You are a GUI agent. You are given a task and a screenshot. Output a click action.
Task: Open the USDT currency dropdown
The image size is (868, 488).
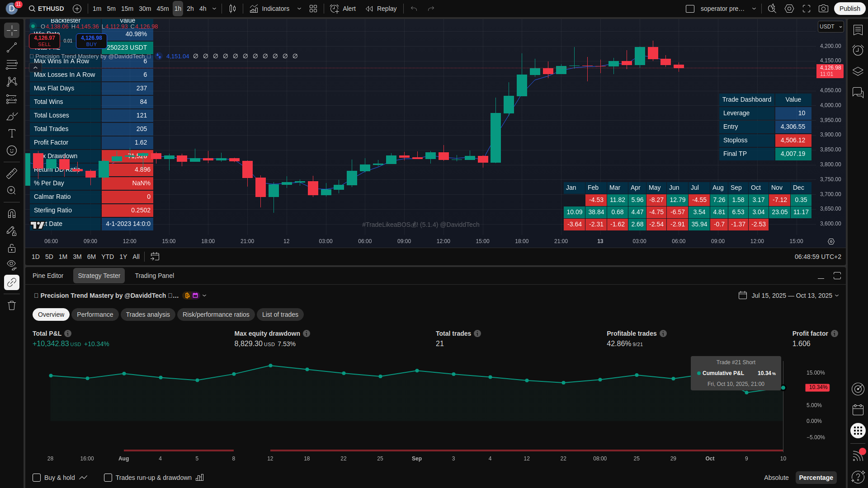pos(830,27)
